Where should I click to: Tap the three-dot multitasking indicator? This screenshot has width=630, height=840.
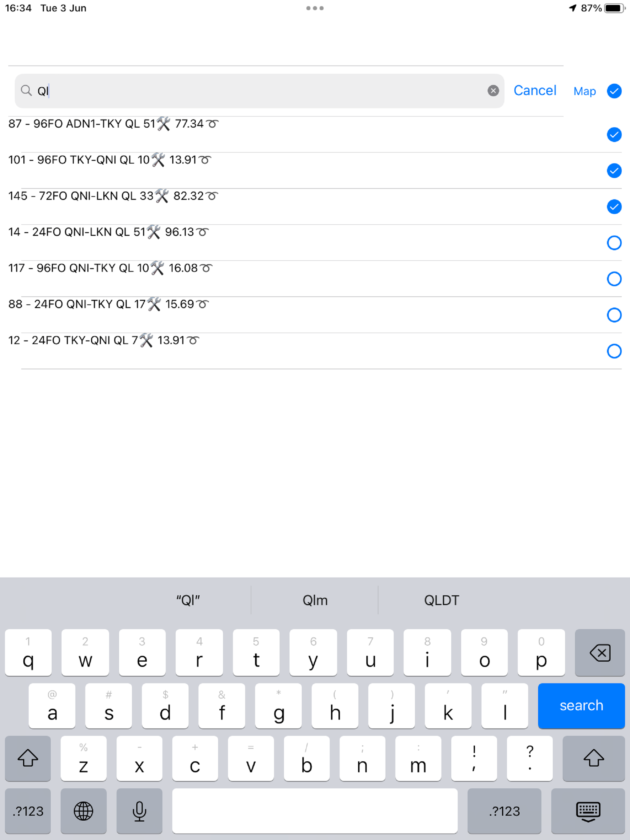tap(315, 8)
